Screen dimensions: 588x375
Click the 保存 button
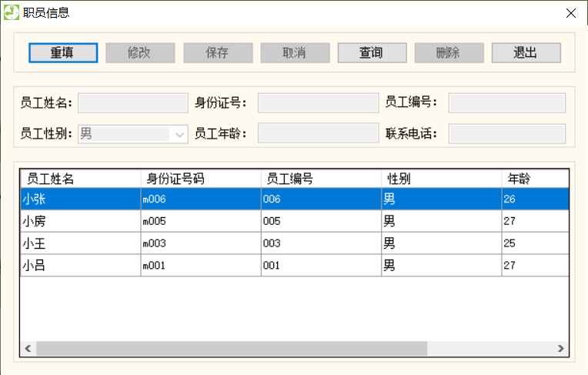pos(218,52)
